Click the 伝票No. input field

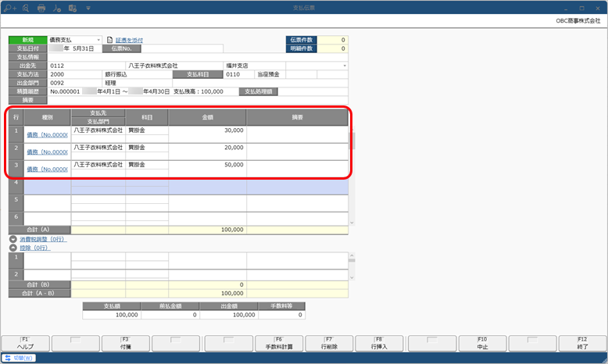(x=182, y=48)
